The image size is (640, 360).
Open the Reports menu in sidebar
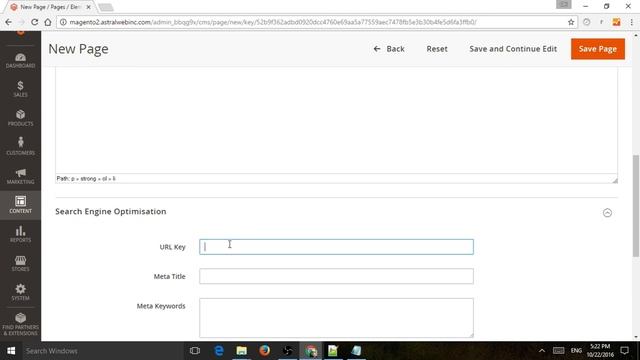20,234
